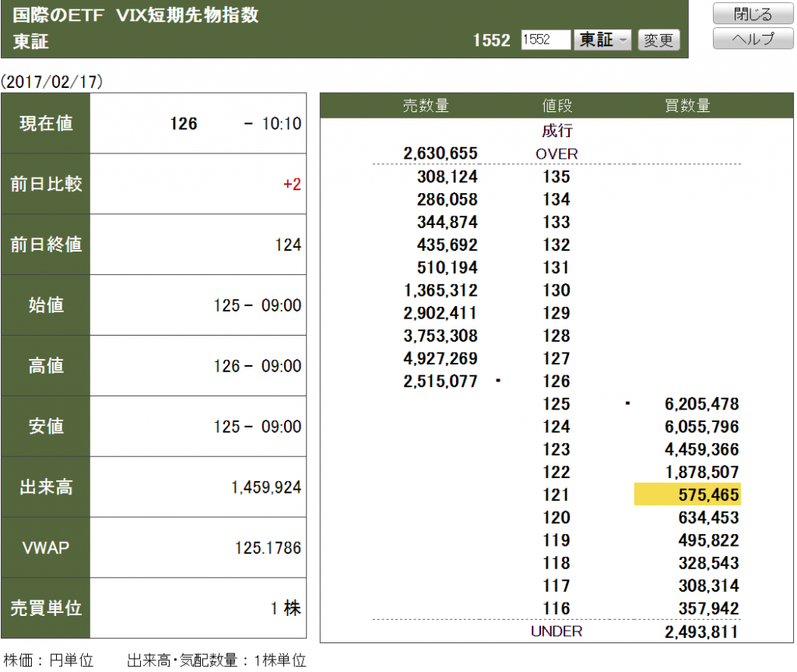Click sell quantity 308,124
The width and height of the screenshot is (797, 672).
pos(448,177)
